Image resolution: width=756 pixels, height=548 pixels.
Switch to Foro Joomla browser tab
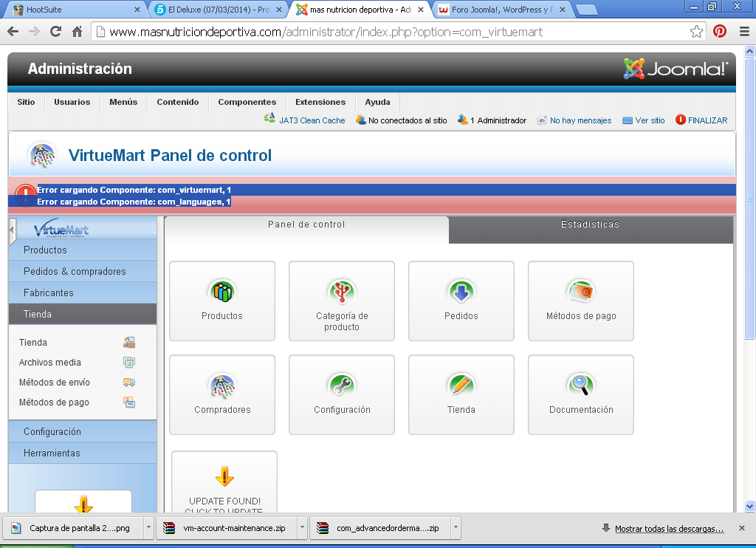[502, 9]
